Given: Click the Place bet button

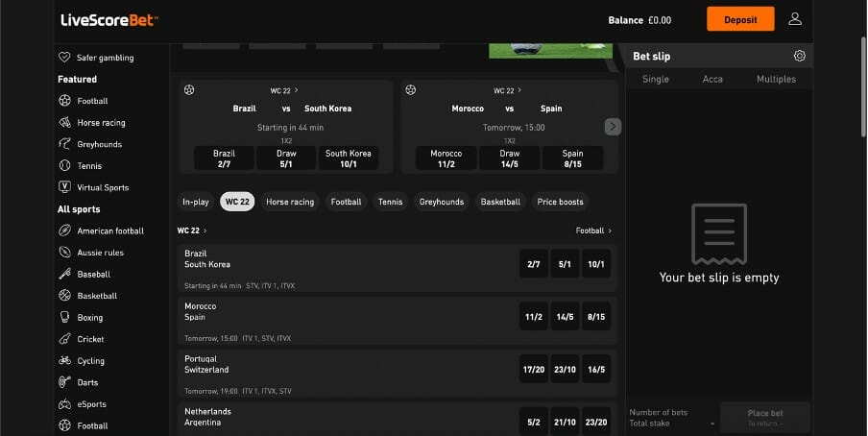Looking at the screenshot, I should click(765, 418).
